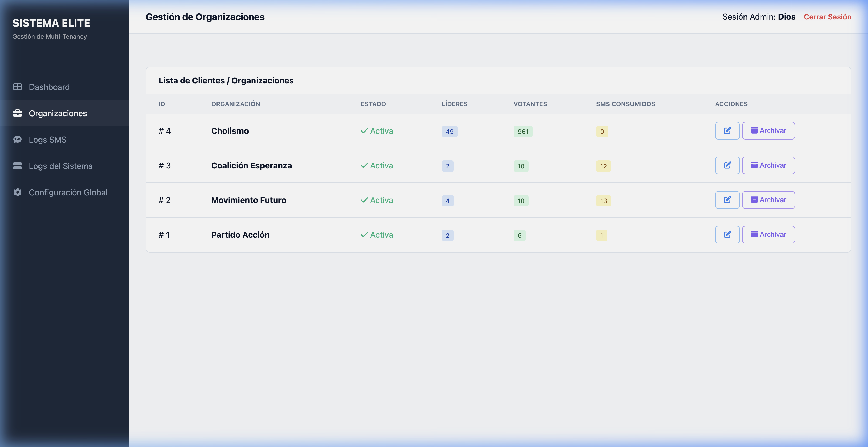This screenshot has width=868, height=447.
Task: Edit the Cholismo organization
Action: tap(727, 131)
